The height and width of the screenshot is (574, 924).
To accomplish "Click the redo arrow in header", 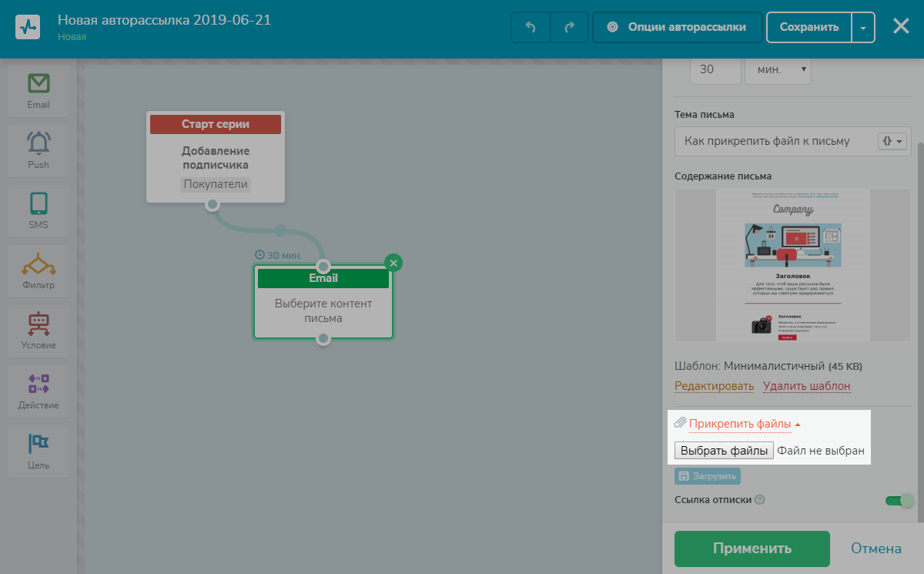I will coord(570,27).
